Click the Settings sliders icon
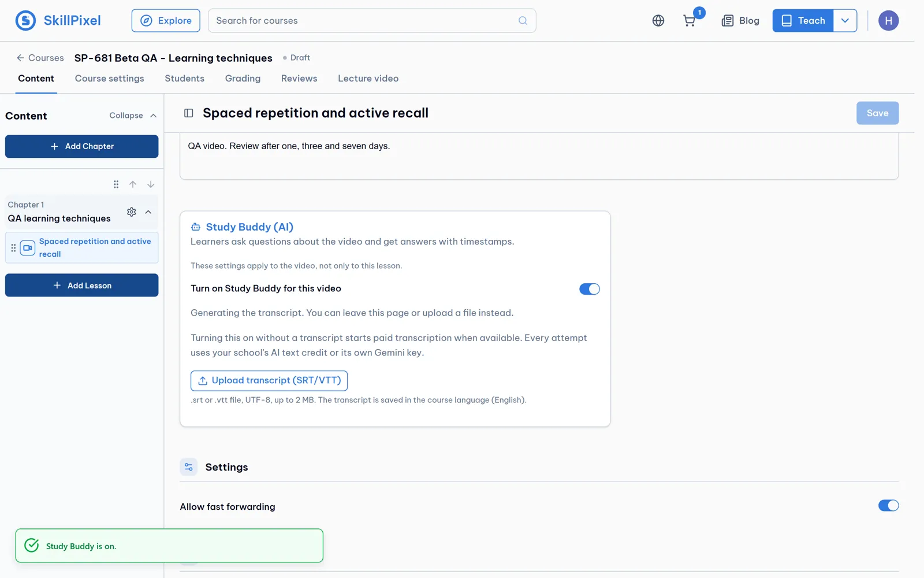The image size is (924, 578). 189,467
